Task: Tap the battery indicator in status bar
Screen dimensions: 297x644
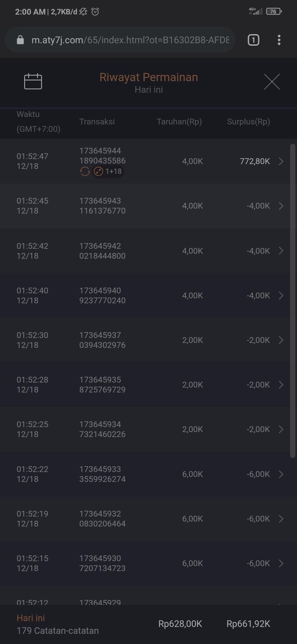Action: click(x=274, y=12)
